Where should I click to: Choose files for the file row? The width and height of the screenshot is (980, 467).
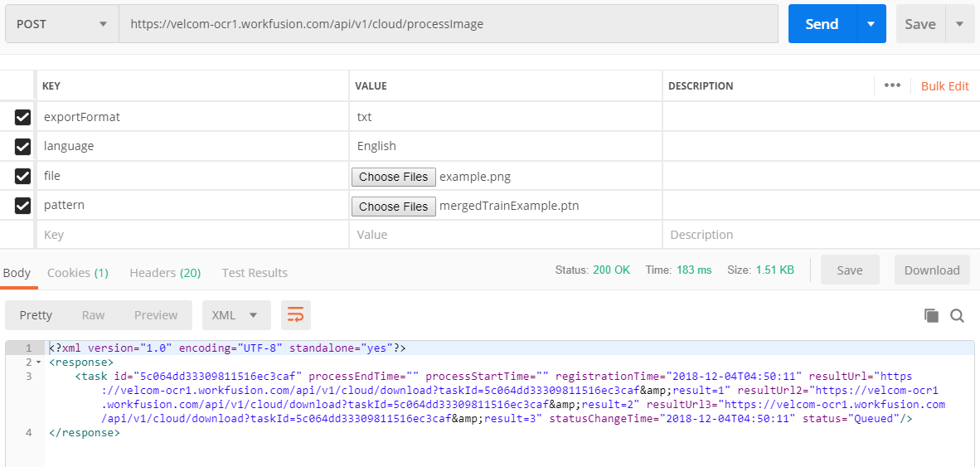coord(394,177)
